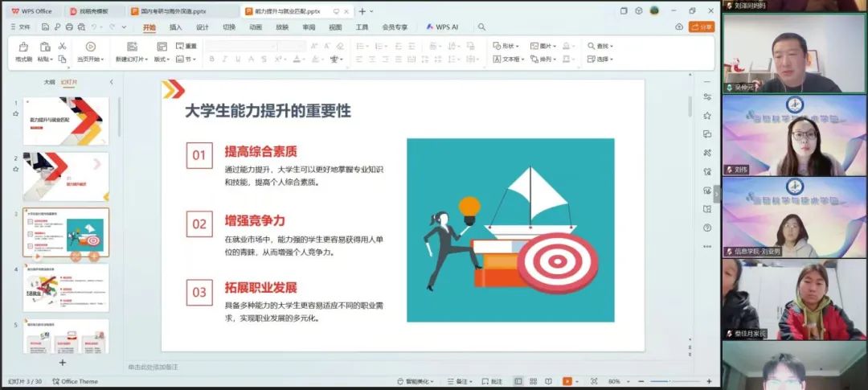The width and height of the screenshot is (868, 390).
Task: Click the Format Painter (格式刷) icon
Action: pyautogui.click(x=23, y=47)
